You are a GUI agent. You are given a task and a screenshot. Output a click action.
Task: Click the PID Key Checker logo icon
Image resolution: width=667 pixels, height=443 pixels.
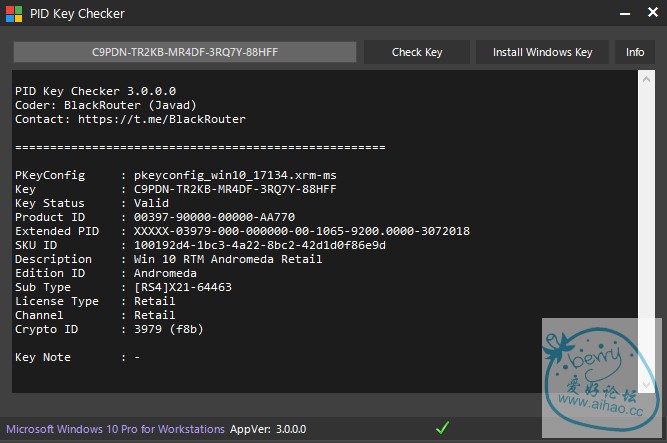[x=14, y=14]
